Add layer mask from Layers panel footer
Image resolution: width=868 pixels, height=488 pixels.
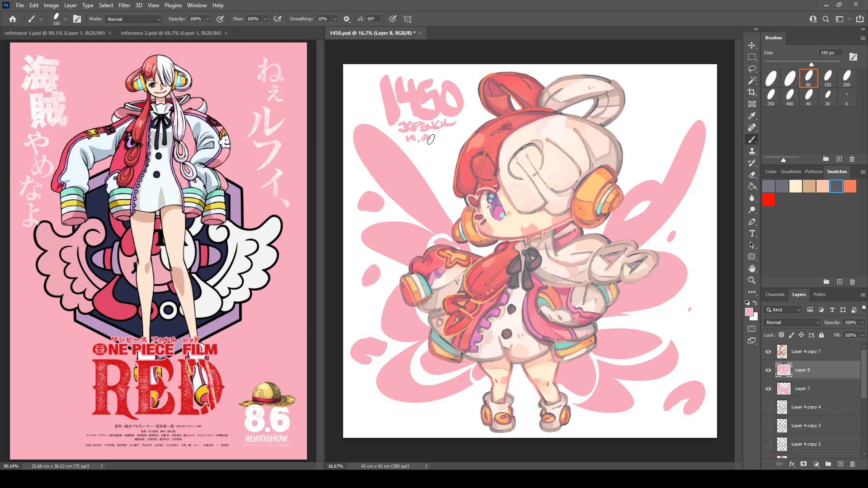[803, 464]
